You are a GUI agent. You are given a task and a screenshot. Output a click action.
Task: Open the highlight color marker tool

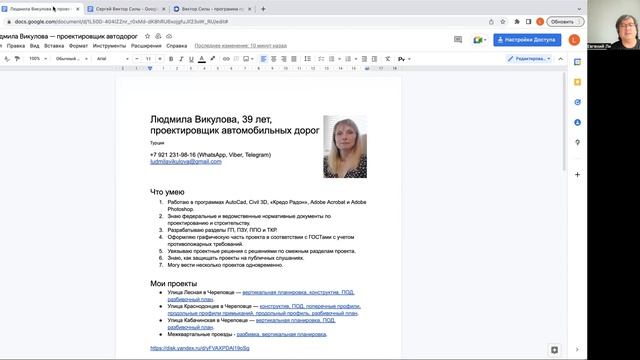click(212, 59)
